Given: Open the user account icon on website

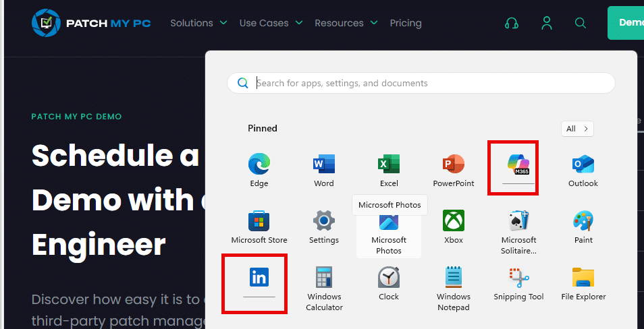Looking at the screenshot, I should point(547,23).
